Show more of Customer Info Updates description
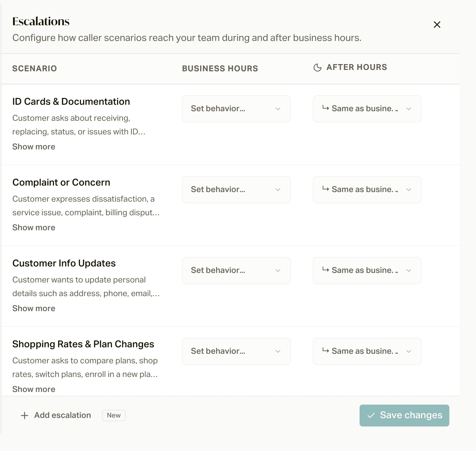Viewport: 476px width, 451px height. [34, 308]
